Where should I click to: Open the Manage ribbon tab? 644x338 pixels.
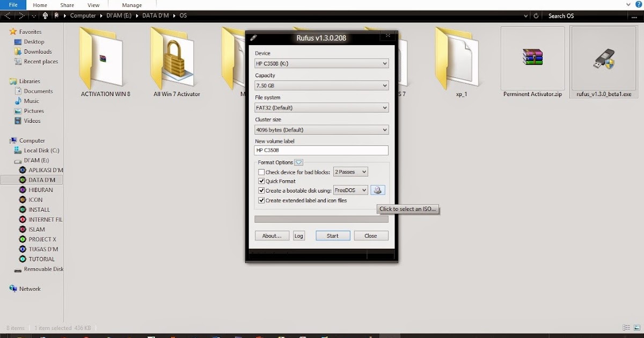(x=132, y=5)
